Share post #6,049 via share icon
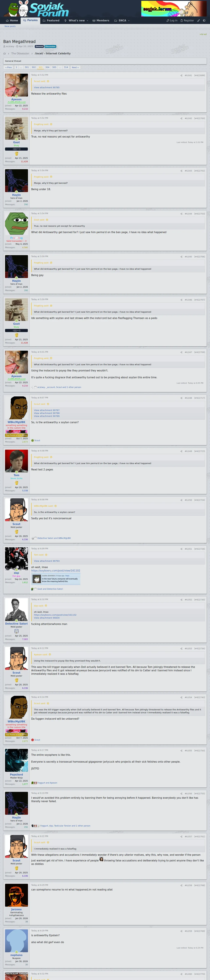Image resolution: width=210 pixels, height=980 pixels. 181,451
